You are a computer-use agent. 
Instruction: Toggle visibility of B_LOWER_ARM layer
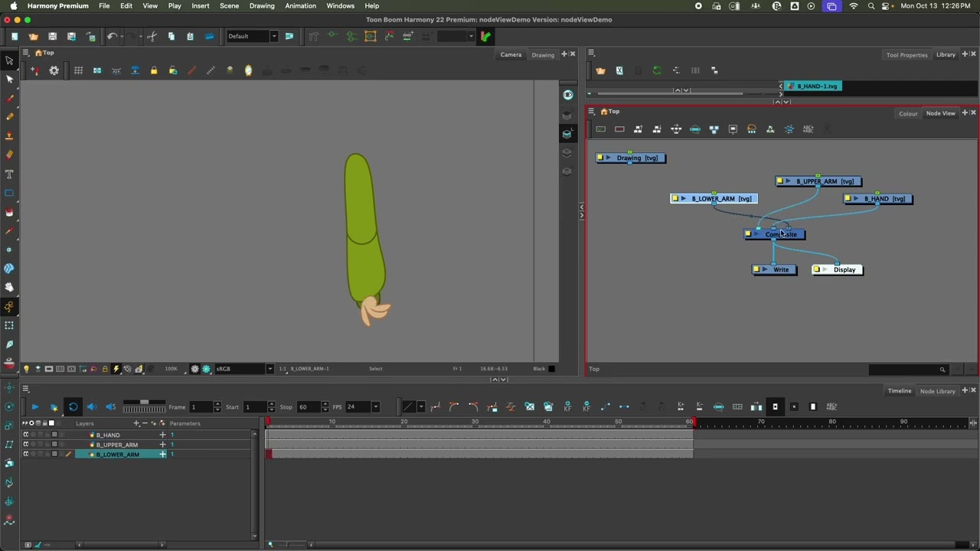pyautogui.click(x=25, y=455)
